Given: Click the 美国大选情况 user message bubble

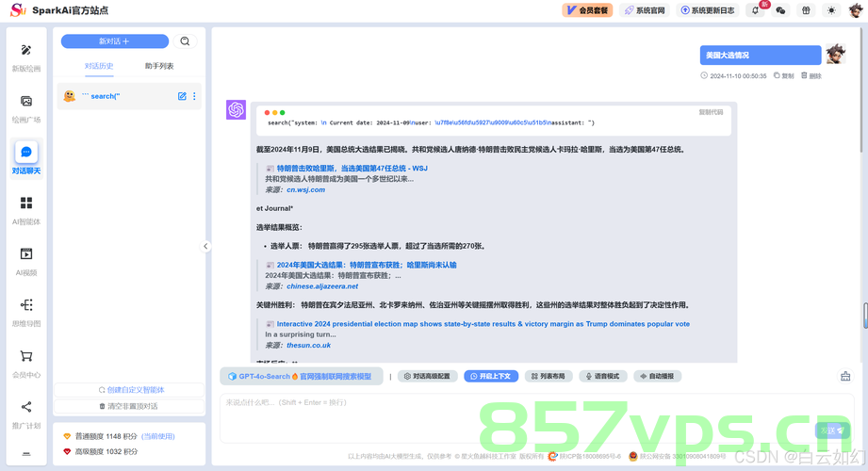Looking at the screenshot, I should click(x=761, y=56).
